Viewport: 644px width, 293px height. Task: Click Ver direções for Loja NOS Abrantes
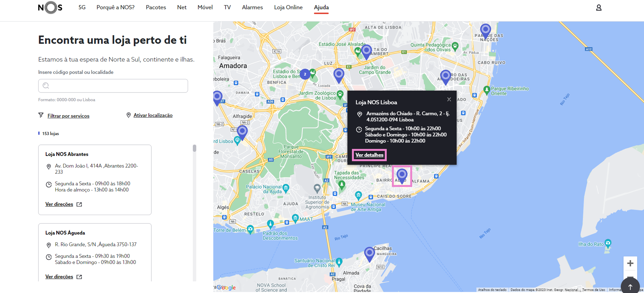pyautogui.click(x=59, y=204)
